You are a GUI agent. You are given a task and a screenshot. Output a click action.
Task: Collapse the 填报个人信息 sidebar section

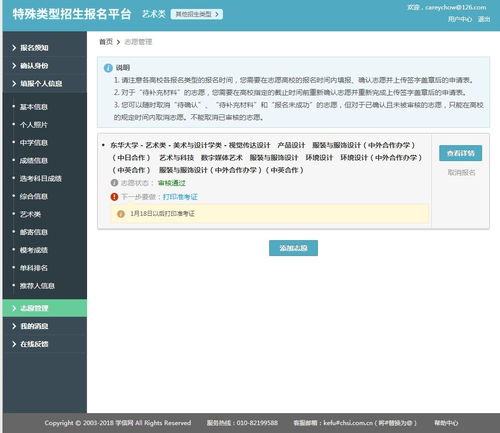point(45,84)
